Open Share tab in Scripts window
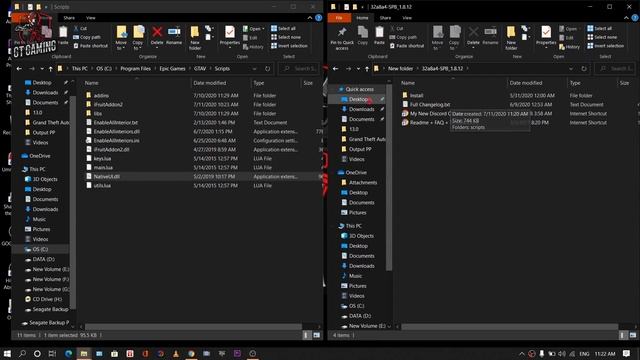640x360 pixels. click(x=69, y=18)
